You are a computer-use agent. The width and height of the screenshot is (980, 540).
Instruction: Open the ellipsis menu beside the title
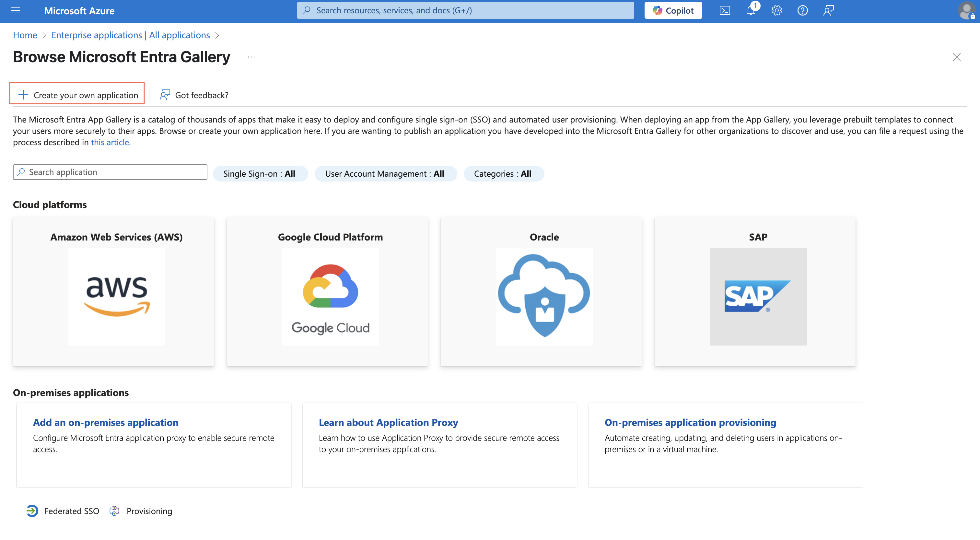click(x=251, y=57)
